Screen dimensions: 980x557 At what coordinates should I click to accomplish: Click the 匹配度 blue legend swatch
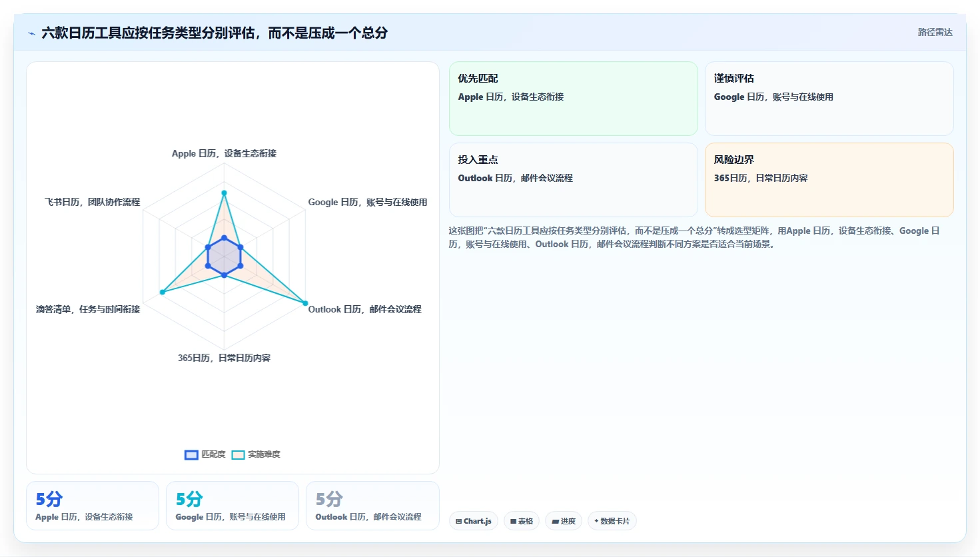[191, 455]
